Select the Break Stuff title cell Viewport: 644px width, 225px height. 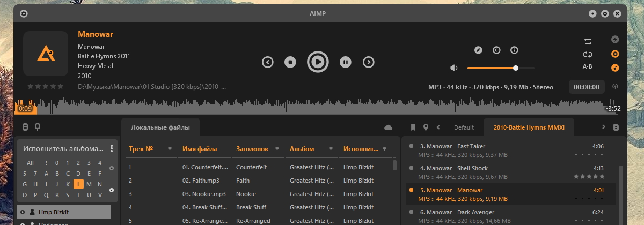(251, 207)
